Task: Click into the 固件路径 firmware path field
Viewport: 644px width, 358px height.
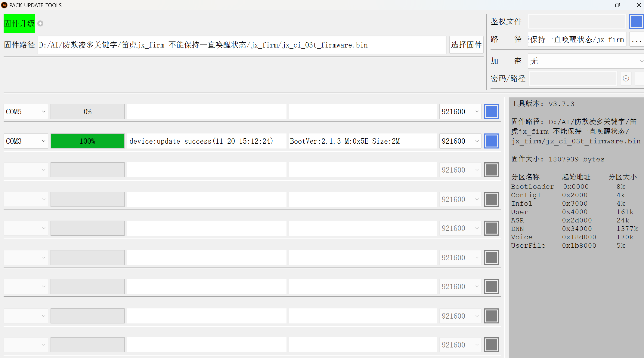Action: point(241,45)
